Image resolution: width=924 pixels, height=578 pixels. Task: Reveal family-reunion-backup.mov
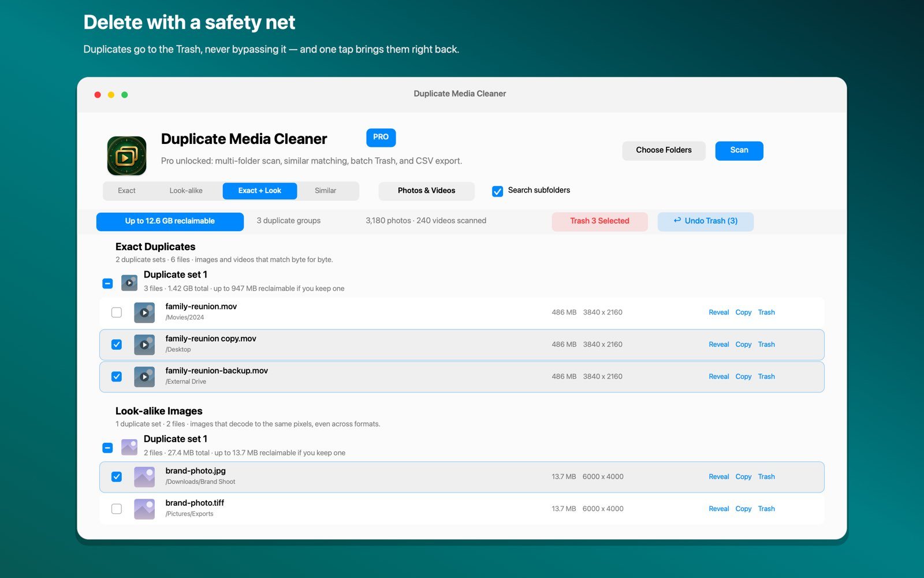(718, 376)
